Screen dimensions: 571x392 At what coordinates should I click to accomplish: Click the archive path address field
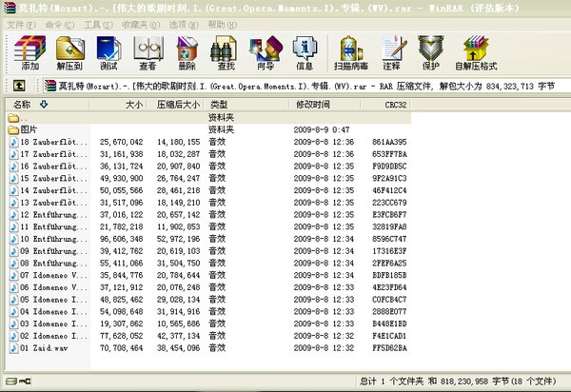pos(306,87)
